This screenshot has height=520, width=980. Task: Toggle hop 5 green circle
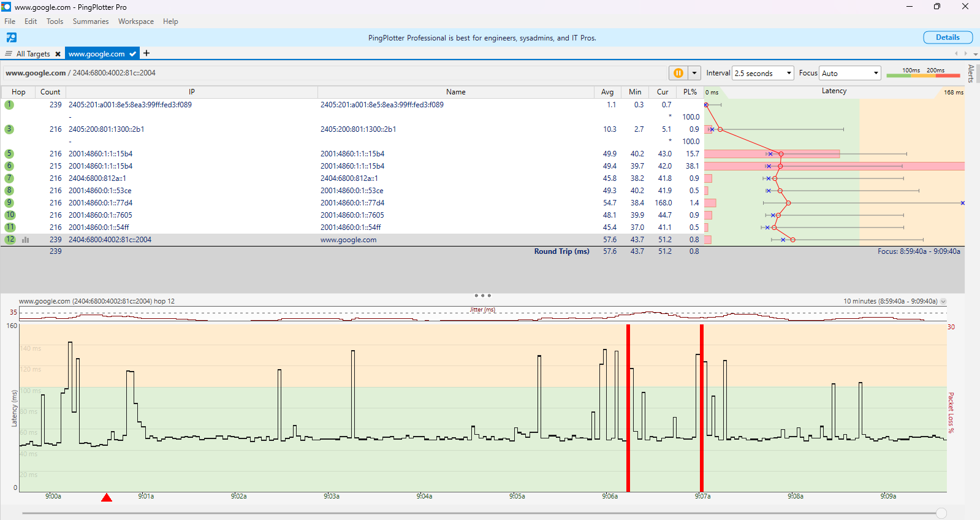click(x=9, y=154)
